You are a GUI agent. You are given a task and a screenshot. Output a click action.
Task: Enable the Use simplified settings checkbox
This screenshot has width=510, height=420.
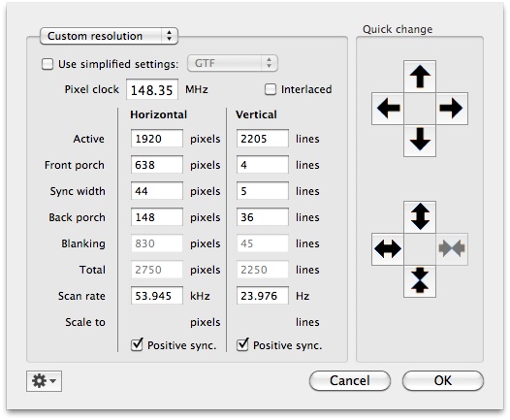pyautogui.click(x=48, y=64)
